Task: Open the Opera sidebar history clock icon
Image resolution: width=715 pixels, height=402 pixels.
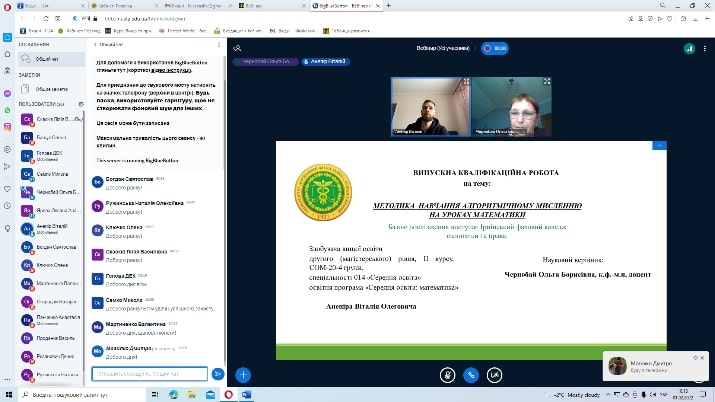Action: coord(7,206)
